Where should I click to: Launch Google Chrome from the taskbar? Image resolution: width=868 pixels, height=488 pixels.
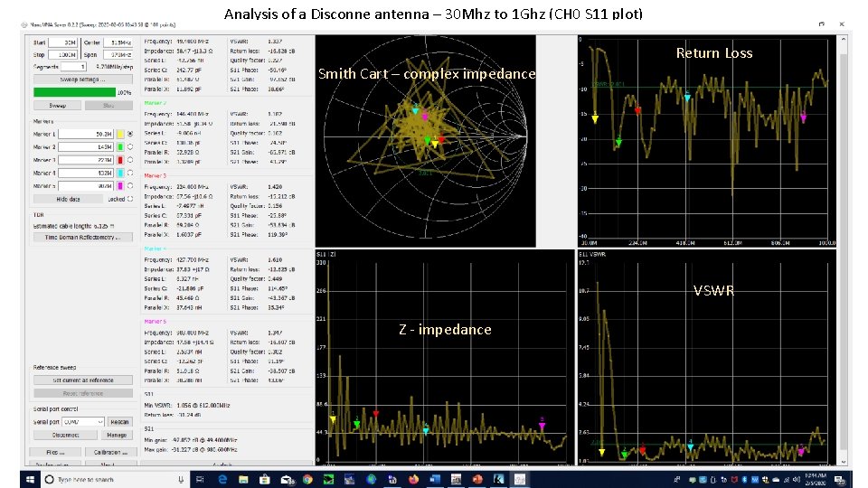307,479
